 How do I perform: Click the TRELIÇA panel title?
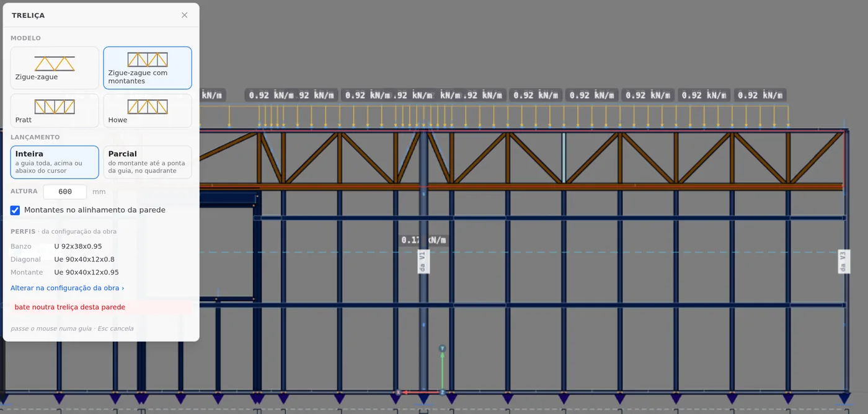[28, 15]
